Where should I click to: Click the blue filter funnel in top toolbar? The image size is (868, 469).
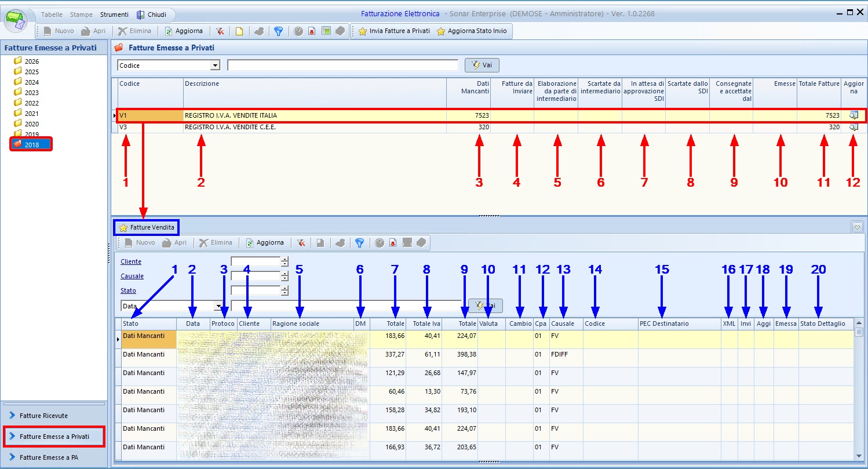tap(278, 31)
